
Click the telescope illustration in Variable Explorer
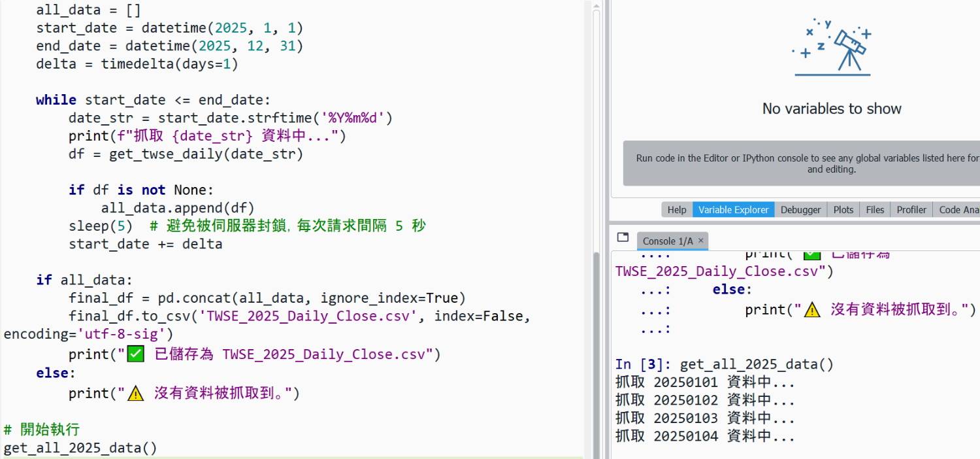click(x=832, y=47)
